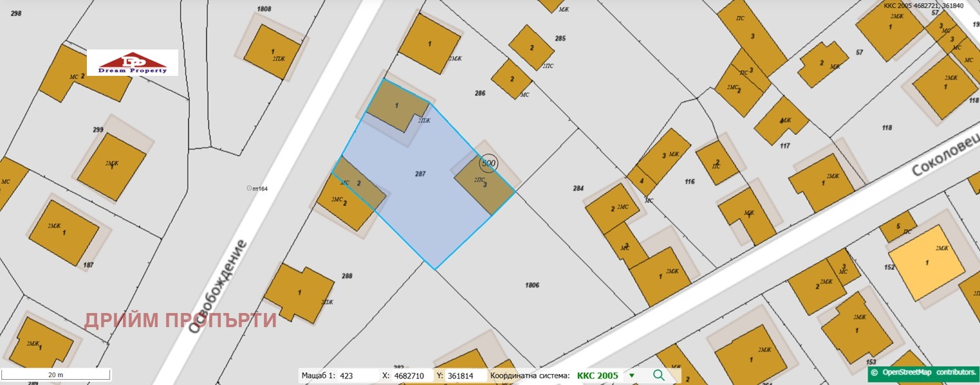
Task: Click the magnifier search icon in coordinate bar
Action: (x=658, y=375)
